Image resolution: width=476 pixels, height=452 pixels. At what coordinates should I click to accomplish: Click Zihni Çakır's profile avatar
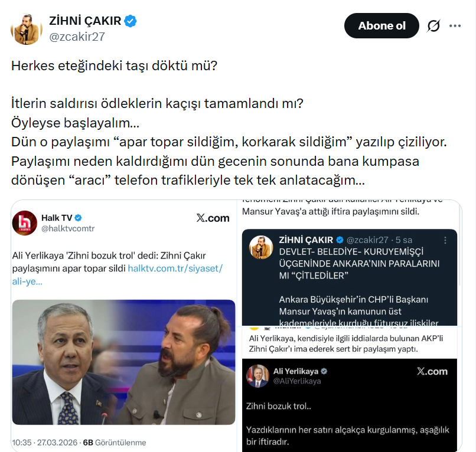pos(27,29)
